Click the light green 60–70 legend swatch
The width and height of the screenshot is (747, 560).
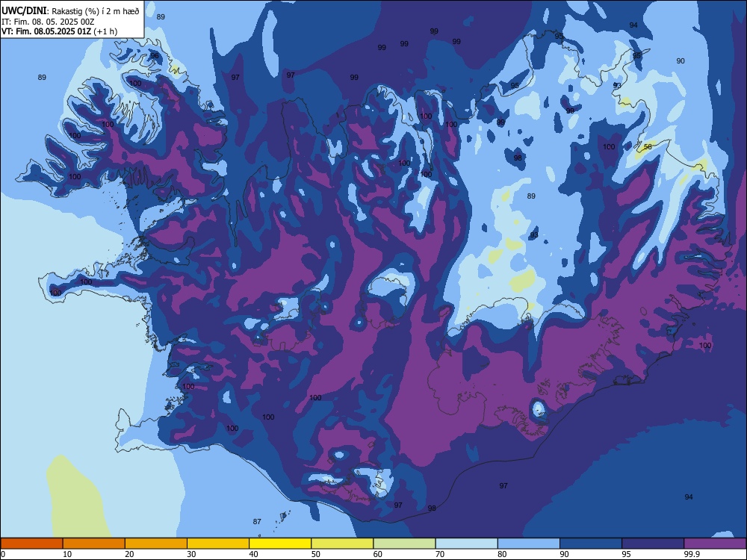click(404, 544)
